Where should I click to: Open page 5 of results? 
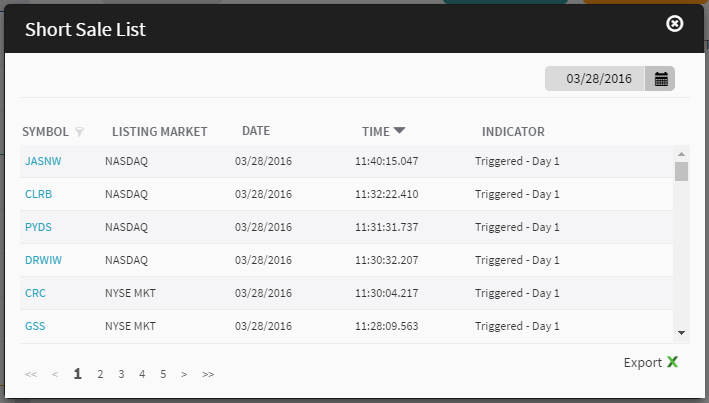163,374
